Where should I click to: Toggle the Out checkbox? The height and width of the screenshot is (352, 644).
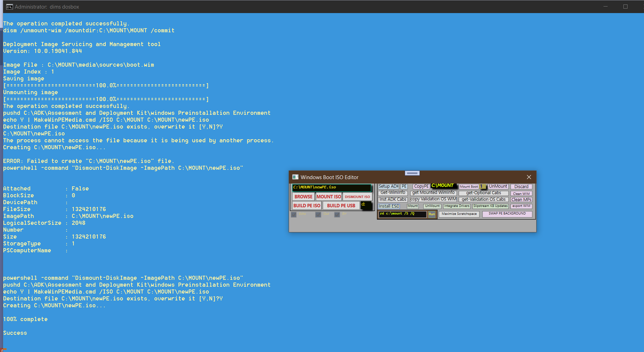click(x=318, y=214)
